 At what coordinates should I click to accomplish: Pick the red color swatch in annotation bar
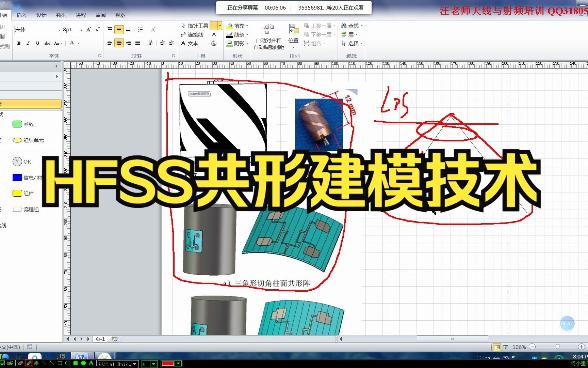click(x=168, y=364)
